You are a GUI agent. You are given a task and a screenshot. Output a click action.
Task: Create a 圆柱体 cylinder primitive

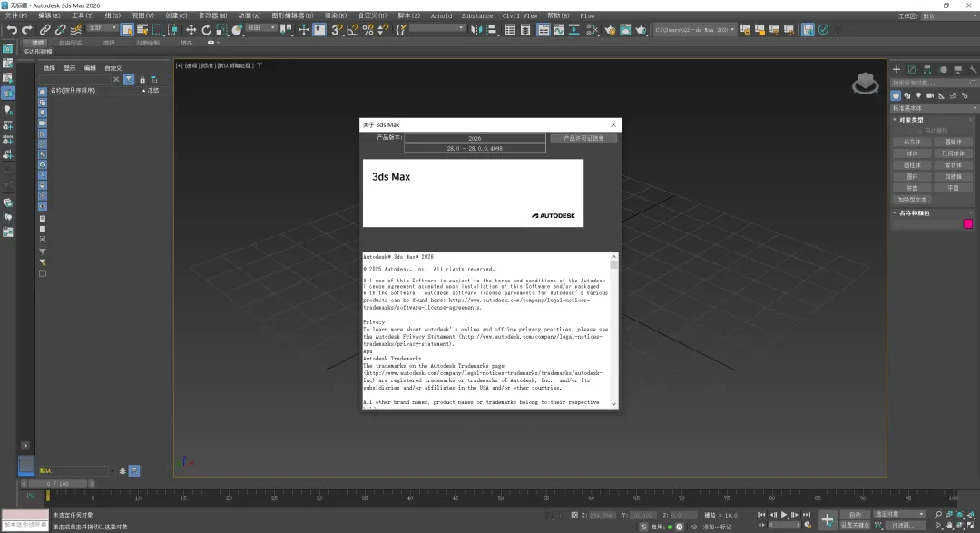912,165
